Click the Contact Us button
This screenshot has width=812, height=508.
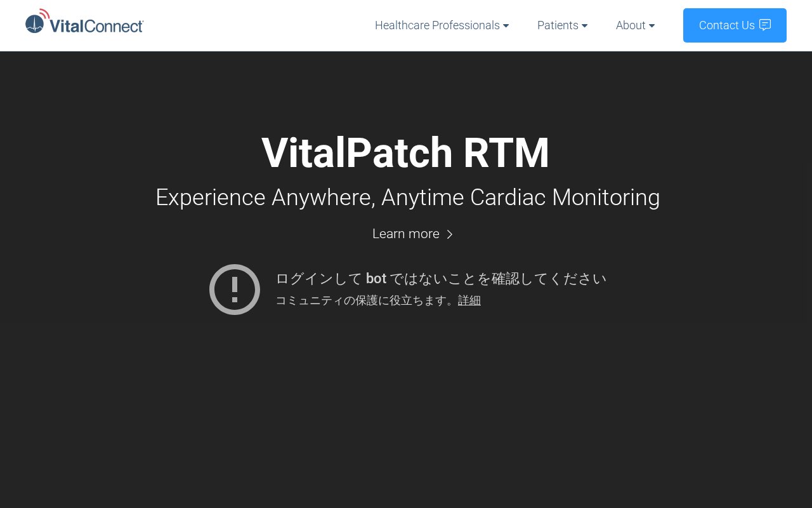(x=735, y=25)
